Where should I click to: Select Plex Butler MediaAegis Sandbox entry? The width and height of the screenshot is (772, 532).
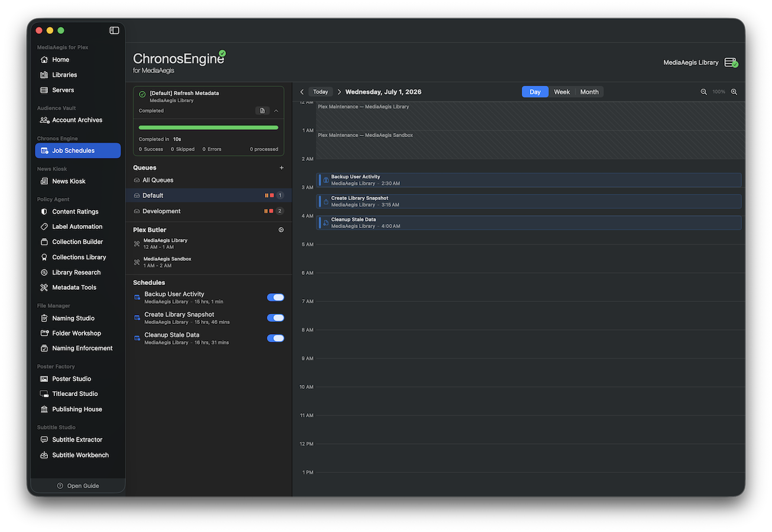coord(208,262)
